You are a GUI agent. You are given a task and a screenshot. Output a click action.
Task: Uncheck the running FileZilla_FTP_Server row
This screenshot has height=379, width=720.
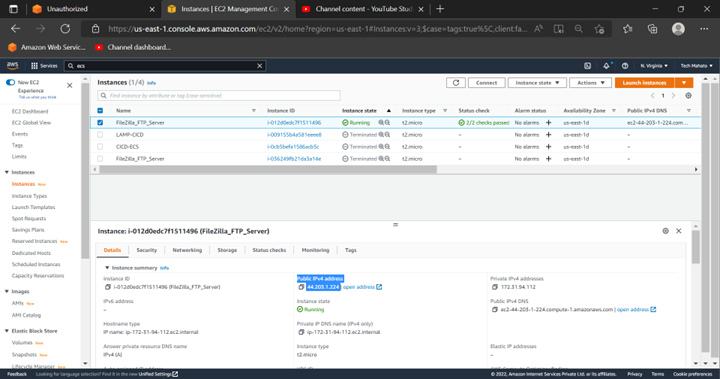(x=100, y=123)
